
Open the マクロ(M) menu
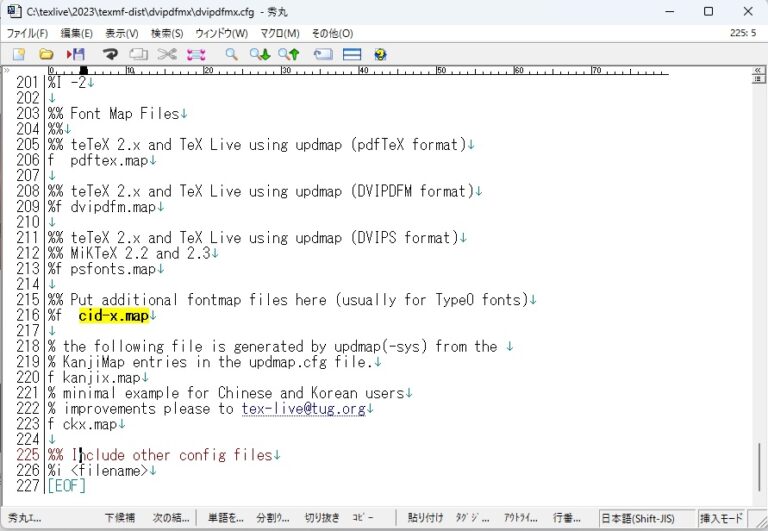[279, 33]
